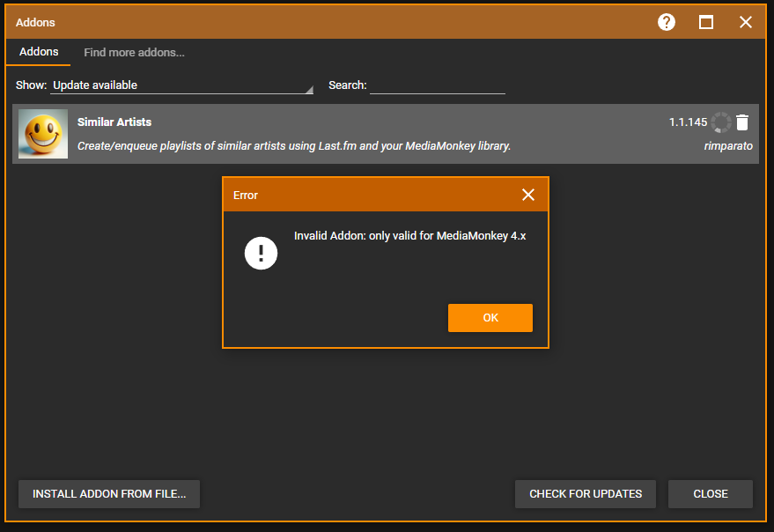Click Install Addon From File button
The height and width of the screenshot is (532, 774).
tap(109, 494)
